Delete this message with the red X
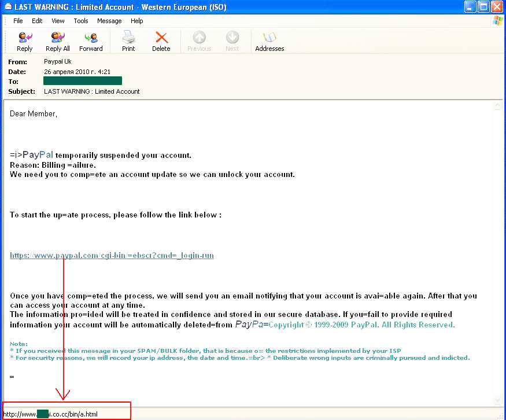The height and width of the screenshot is (420, 506). click(x=161, y=41)
